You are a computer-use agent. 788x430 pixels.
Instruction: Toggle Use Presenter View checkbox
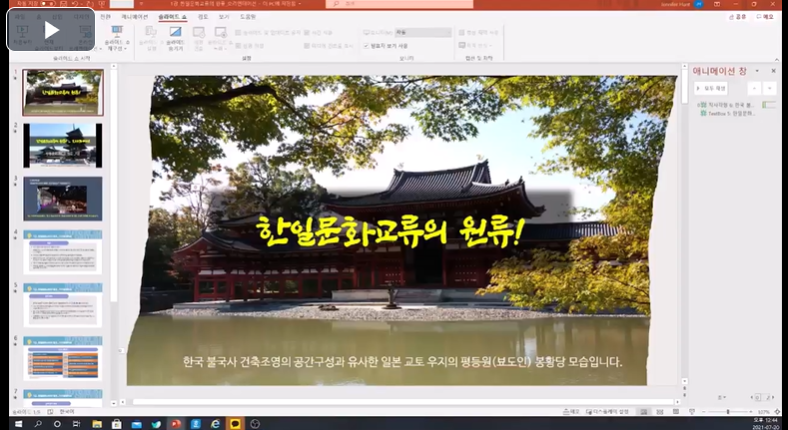(x=366, y=46)
